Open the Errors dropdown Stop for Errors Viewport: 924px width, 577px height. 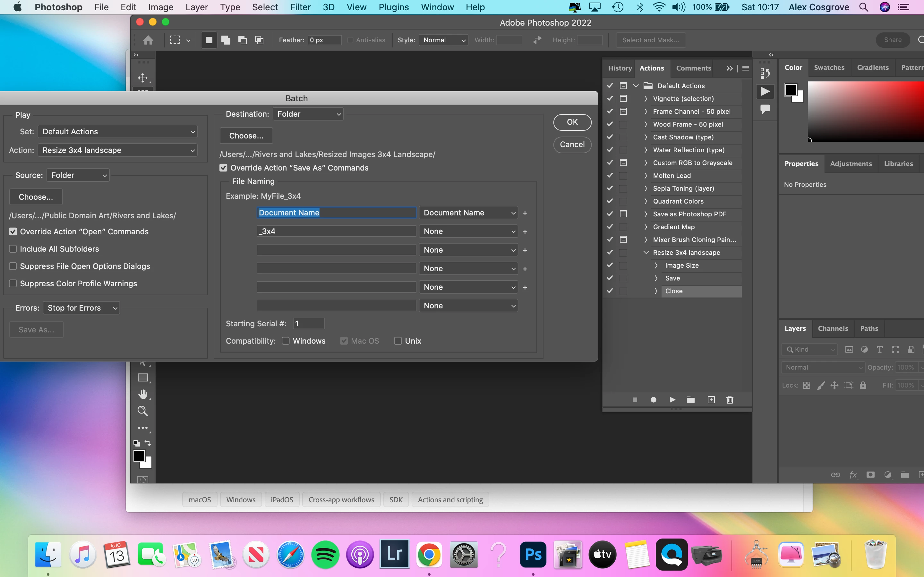point(81,308)
